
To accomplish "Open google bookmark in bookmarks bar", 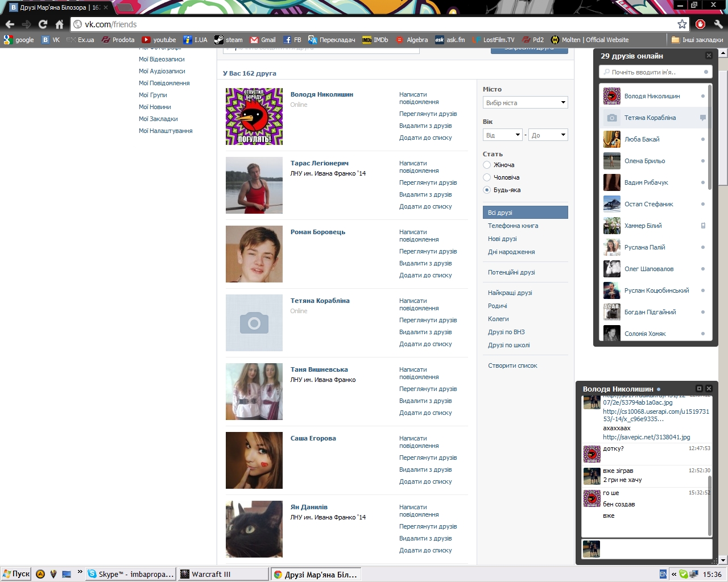I will coord(19,40).
